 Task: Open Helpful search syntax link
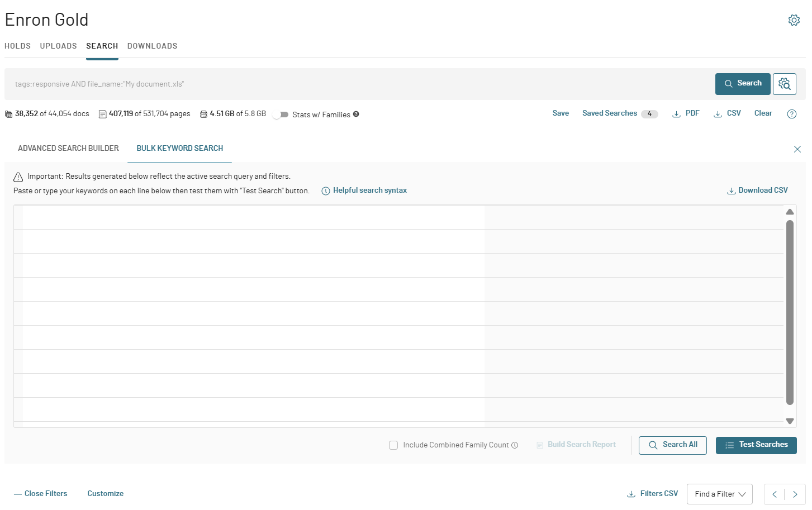point(369,190)
